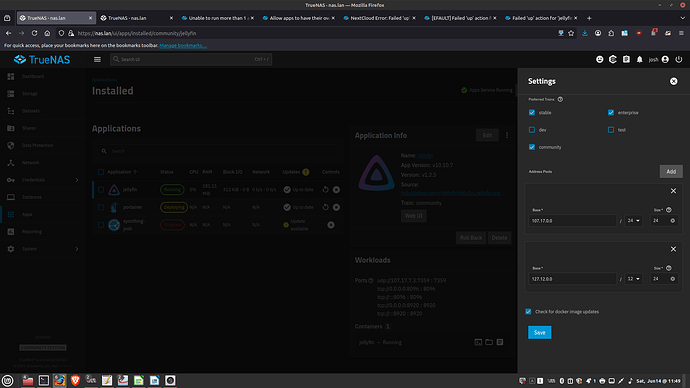
Task: Open Datasets in the sidebar
Action: (x=43, y=111)
